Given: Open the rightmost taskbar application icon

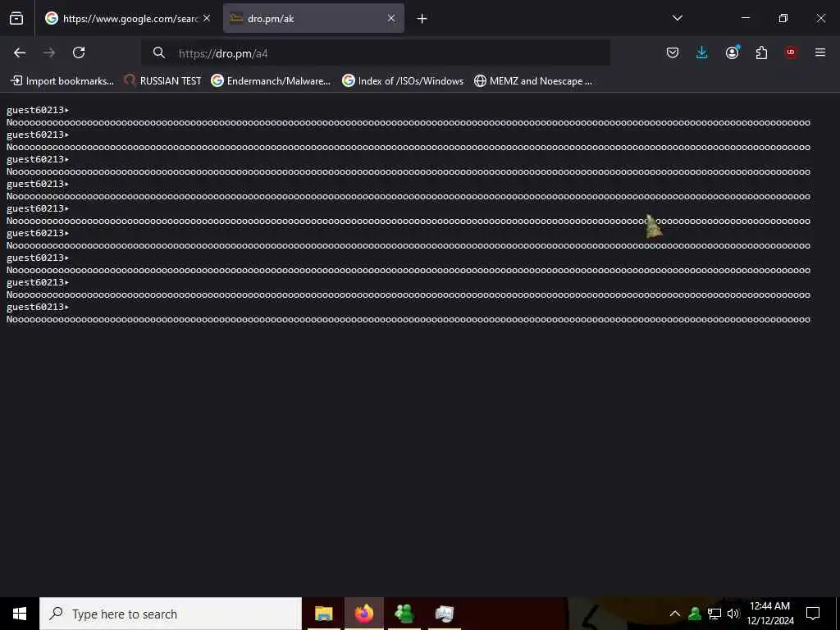Looking at the screenshot, I should tap(444, 614).
